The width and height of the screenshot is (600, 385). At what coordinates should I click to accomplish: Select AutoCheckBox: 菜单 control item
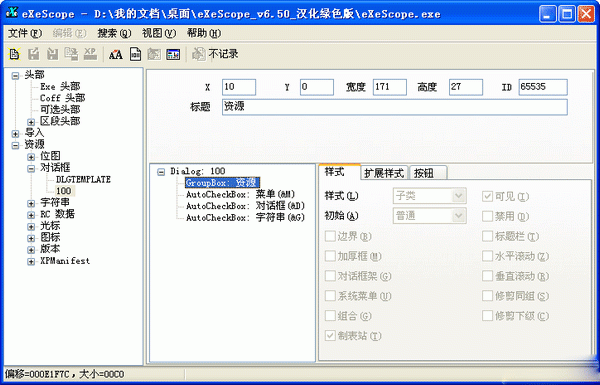click(x=240, y=194)
